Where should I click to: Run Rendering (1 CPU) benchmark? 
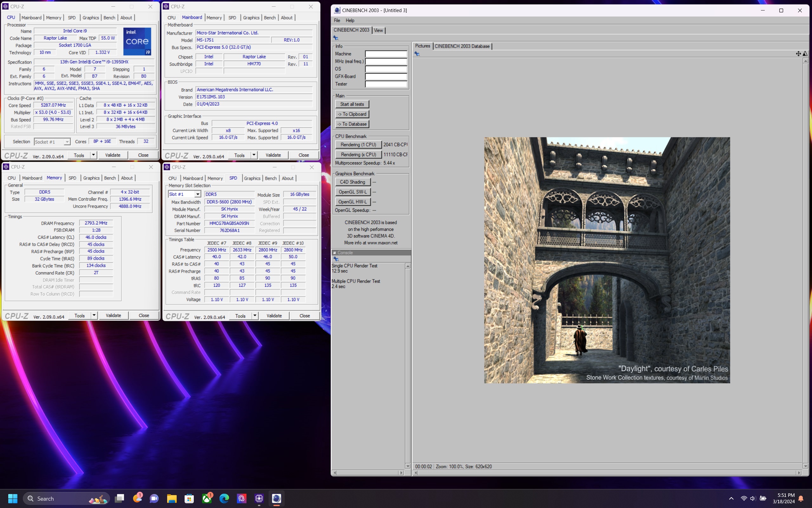point(358,144)
